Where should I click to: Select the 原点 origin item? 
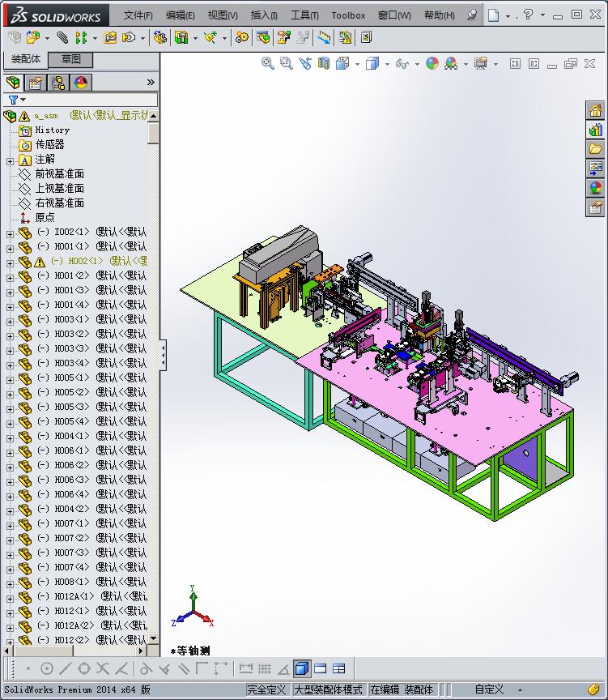(45, 217)
